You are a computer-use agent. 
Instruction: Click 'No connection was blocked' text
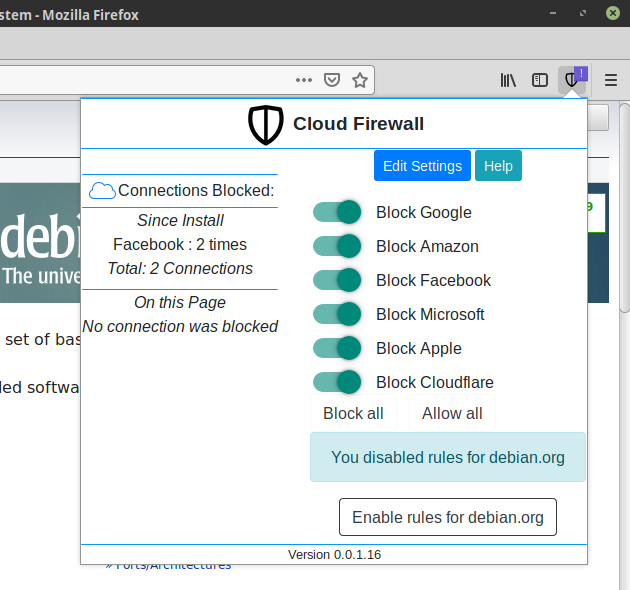(180, 326)
